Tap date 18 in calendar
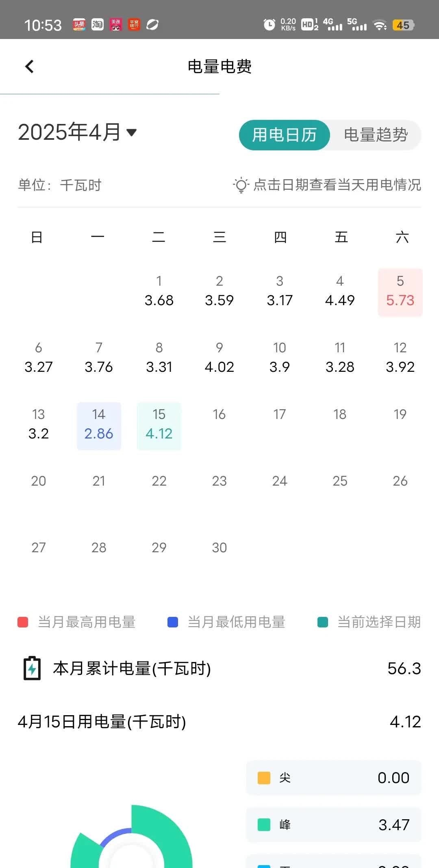This screenshot has height=868, width=439. tap(340, 414)
